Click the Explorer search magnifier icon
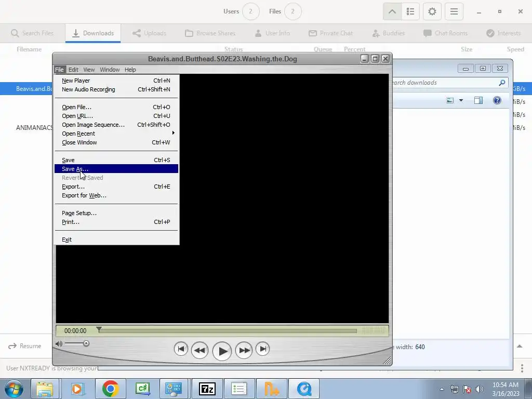 click(x=502, y=83)
